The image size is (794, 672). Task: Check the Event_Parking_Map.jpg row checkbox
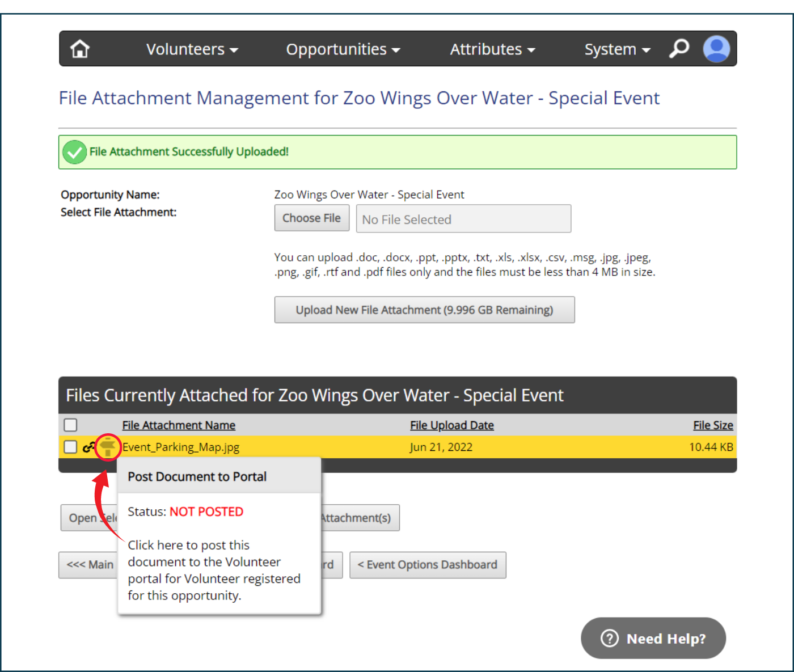coord(70,447)
